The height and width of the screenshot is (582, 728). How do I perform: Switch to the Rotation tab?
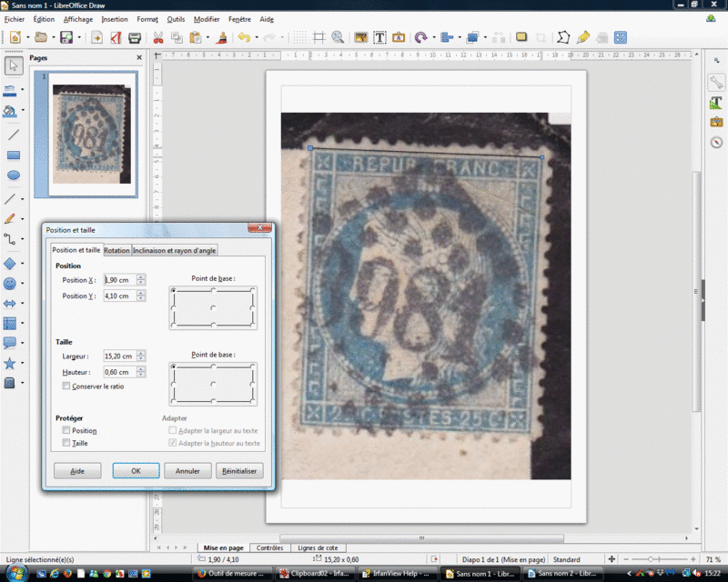116,250
